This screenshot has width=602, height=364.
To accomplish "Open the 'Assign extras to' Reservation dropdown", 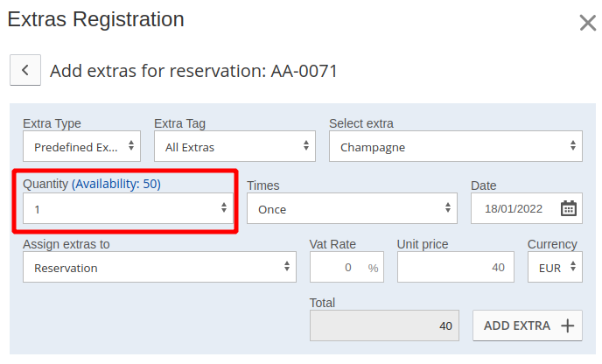I will [159, 268].
